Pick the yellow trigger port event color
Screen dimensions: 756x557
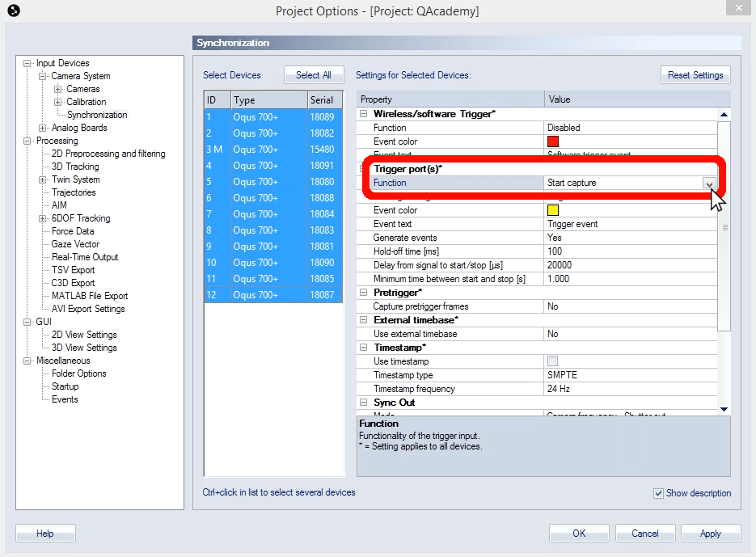[x=553, y=210]
